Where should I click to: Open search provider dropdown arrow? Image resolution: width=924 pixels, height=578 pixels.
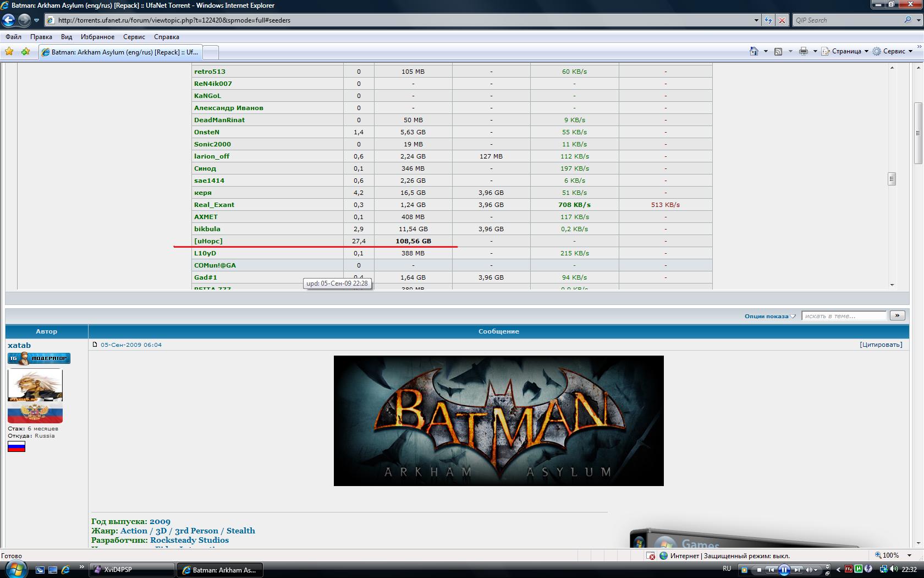918,20
